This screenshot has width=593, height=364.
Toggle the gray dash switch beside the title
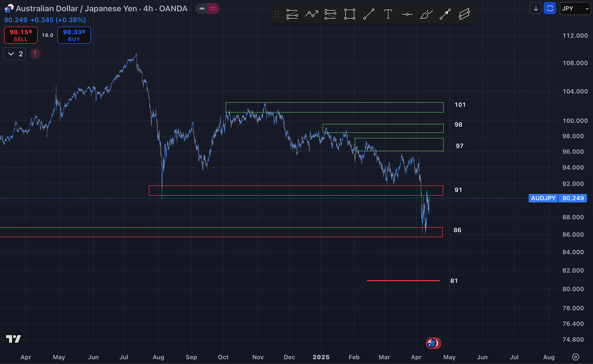pos(202,8)
